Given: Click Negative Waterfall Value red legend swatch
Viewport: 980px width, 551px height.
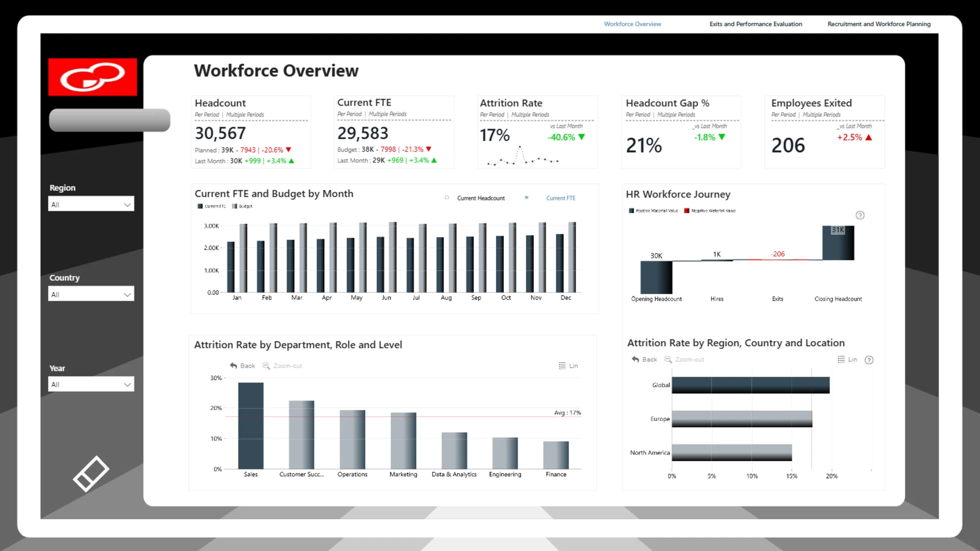Looking at the screenshot, I should tap(687, 211).
